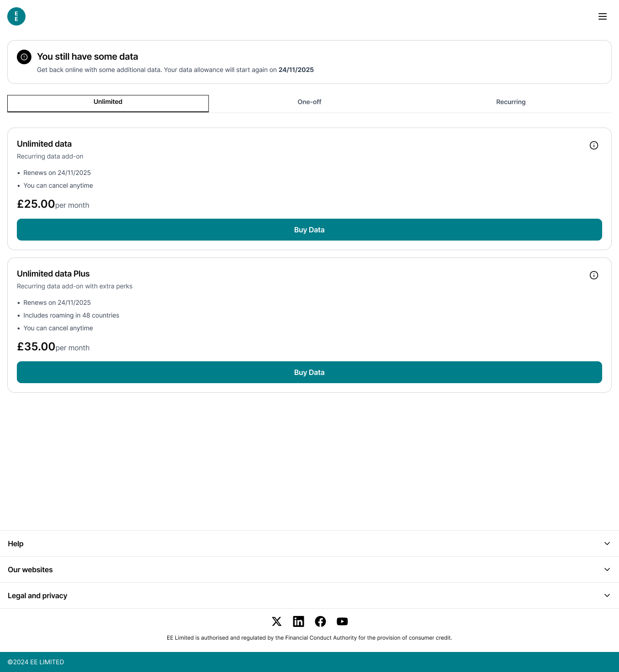
Task: Open the hamburger navigation menu
Action: point(603,16)
